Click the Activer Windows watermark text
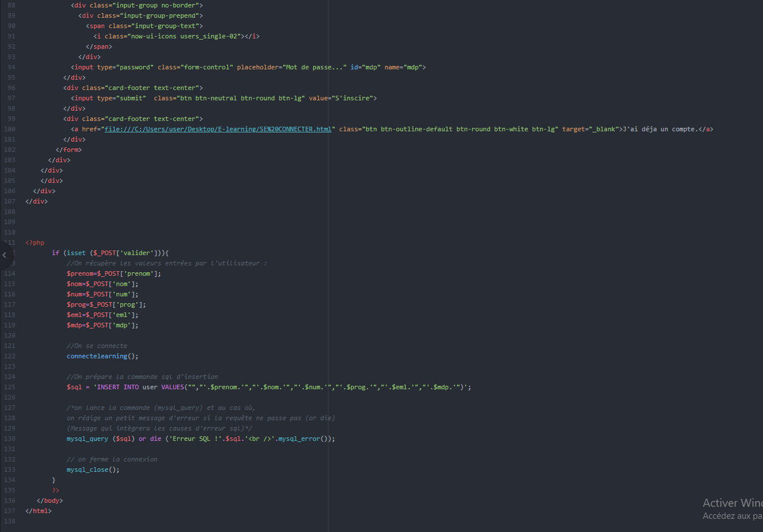Viewport: 763px width, 532px height. pyautogui.click(x=732, y=502)
